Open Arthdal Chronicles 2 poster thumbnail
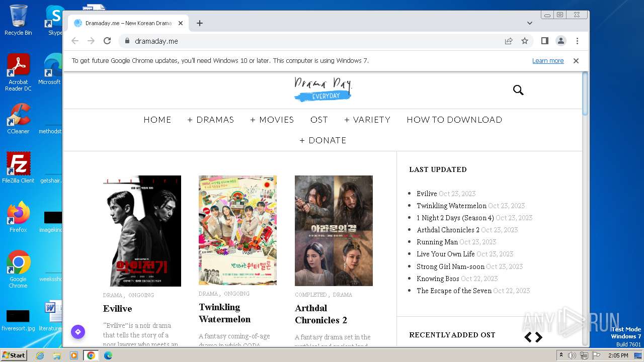The height and width of the screenshot is (362, 644). pos(334,231)
